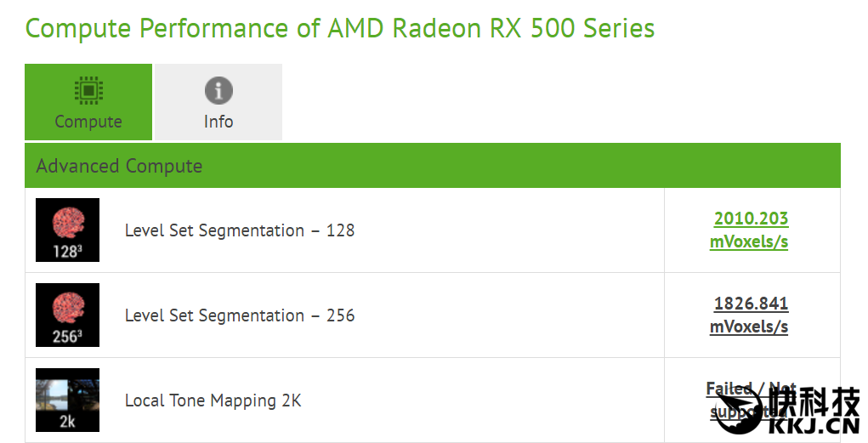Select the Level Set Segmentation – 128 label
The height and width of the screenshot is (443, 868).
tap(239, 230)
